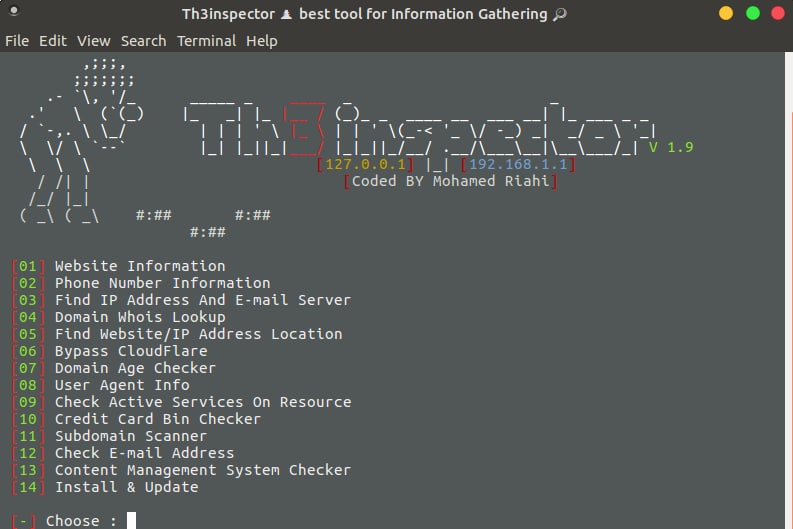Click the 'Check E-mail Address' line
Image resolution: width=793 pixels, height=529 pixels.
tap(144, 453)
